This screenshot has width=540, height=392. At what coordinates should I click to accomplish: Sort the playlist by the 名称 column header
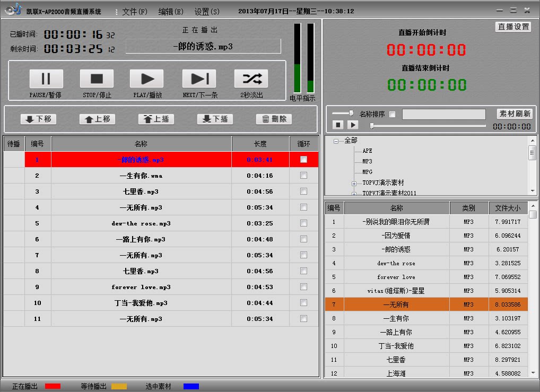pyautogui.click(x=141, y=144)
